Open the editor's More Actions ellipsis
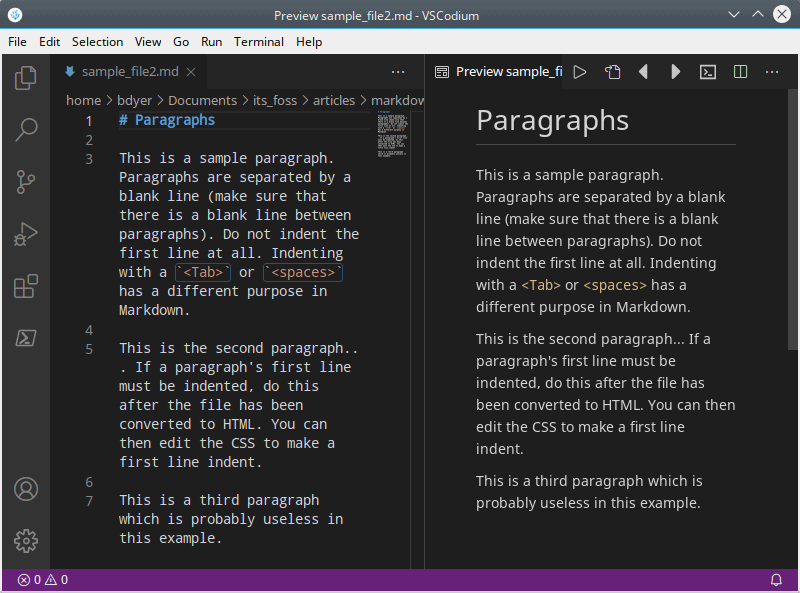 [x=398, y=72]
